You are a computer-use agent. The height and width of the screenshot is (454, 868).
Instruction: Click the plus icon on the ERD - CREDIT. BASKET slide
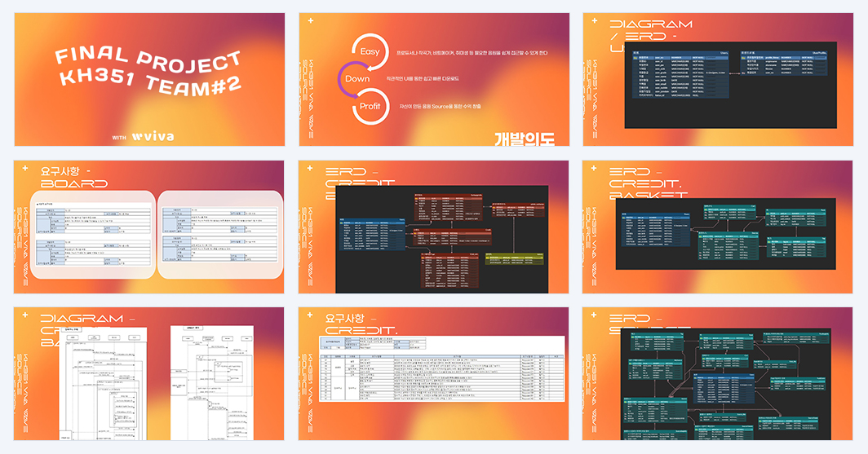[594, 168]
